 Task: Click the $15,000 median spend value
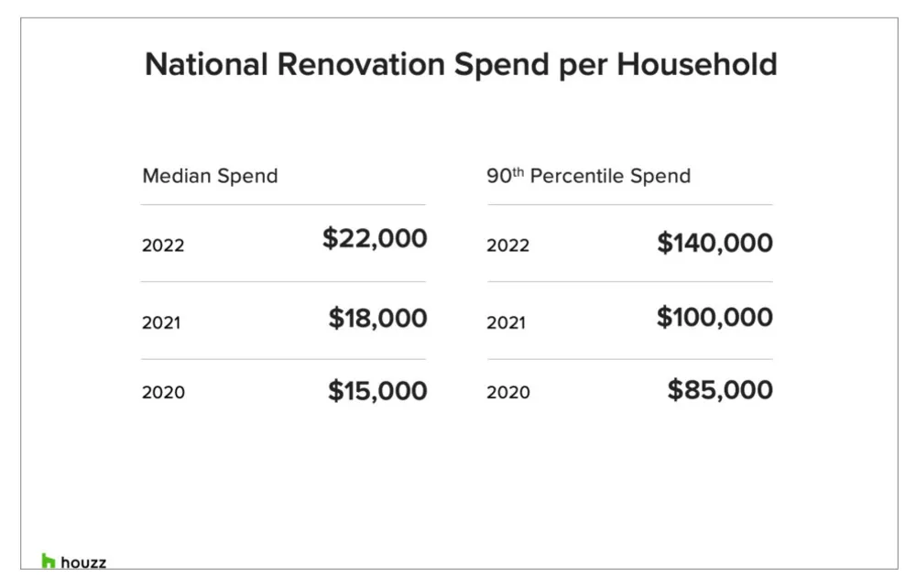click(377, 391)
